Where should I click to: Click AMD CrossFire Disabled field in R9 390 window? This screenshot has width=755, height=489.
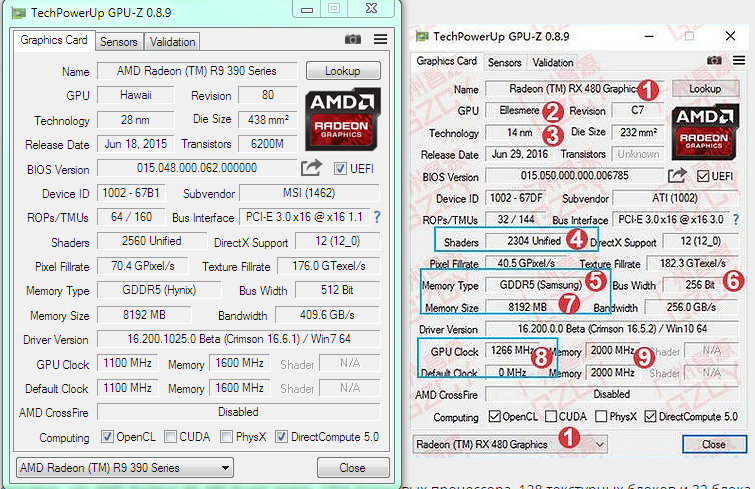pos(239,412)
